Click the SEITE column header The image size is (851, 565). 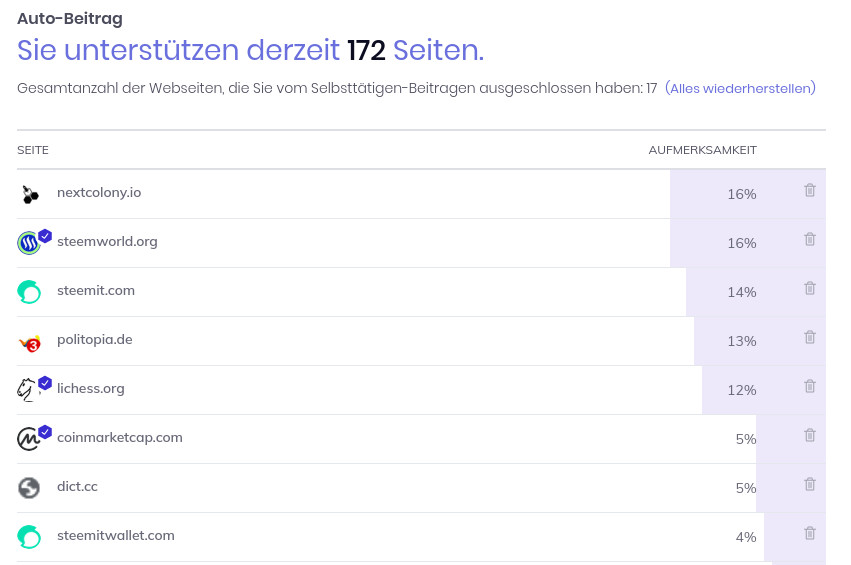click(33, 150)
